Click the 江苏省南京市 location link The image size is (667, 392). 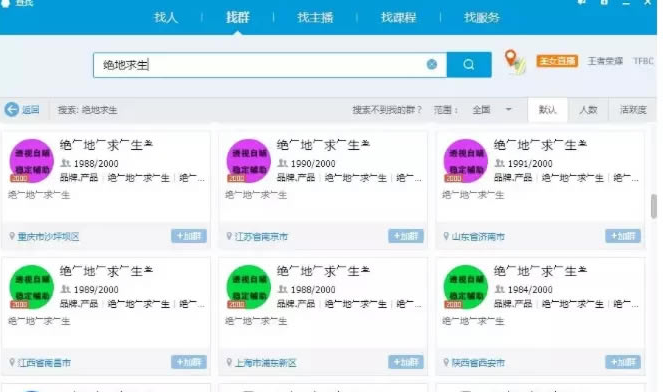click(x=261, y=237)
